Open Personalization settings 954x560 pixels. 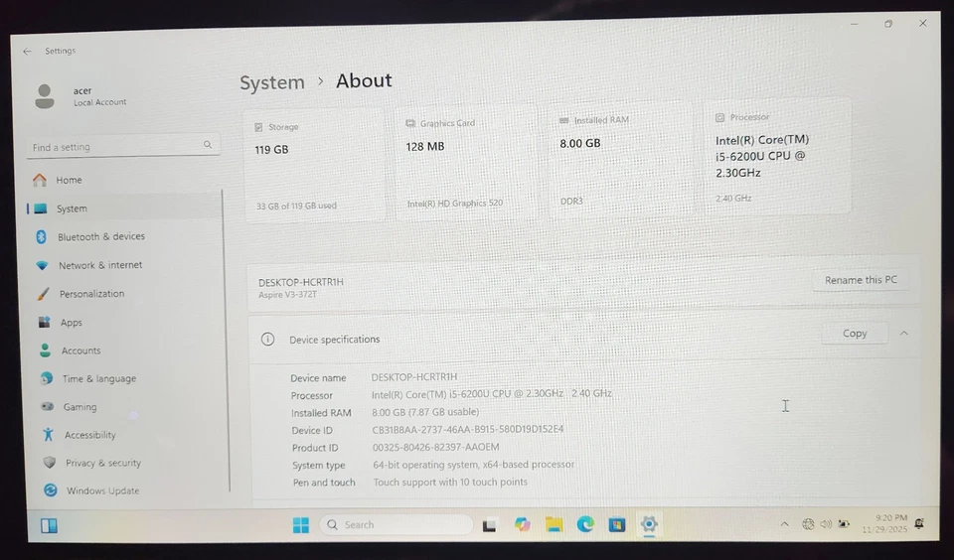tap(128, 294)
